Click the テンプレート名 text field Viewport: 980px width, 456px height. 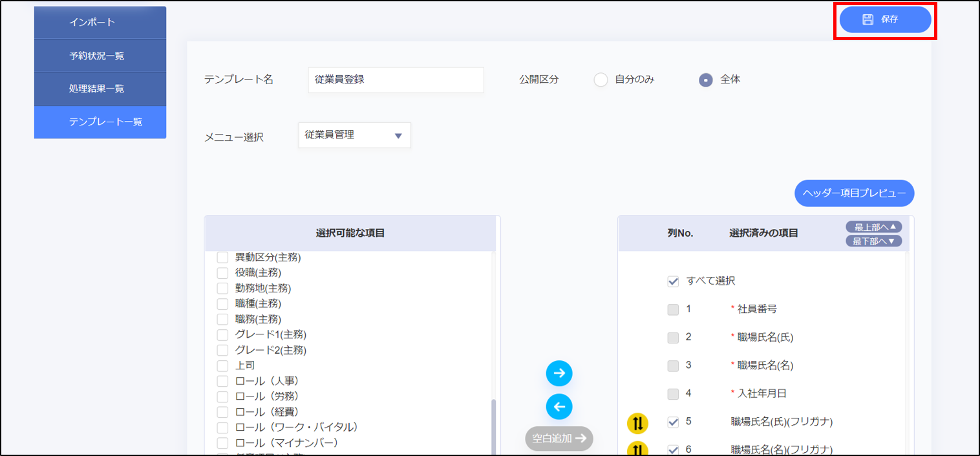pos(396,80)
